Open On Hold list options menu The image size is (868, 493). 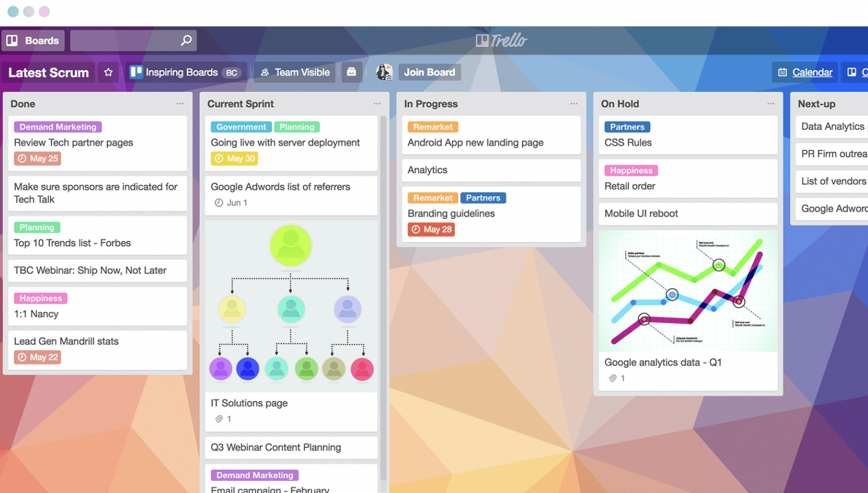tap(771, 104)
